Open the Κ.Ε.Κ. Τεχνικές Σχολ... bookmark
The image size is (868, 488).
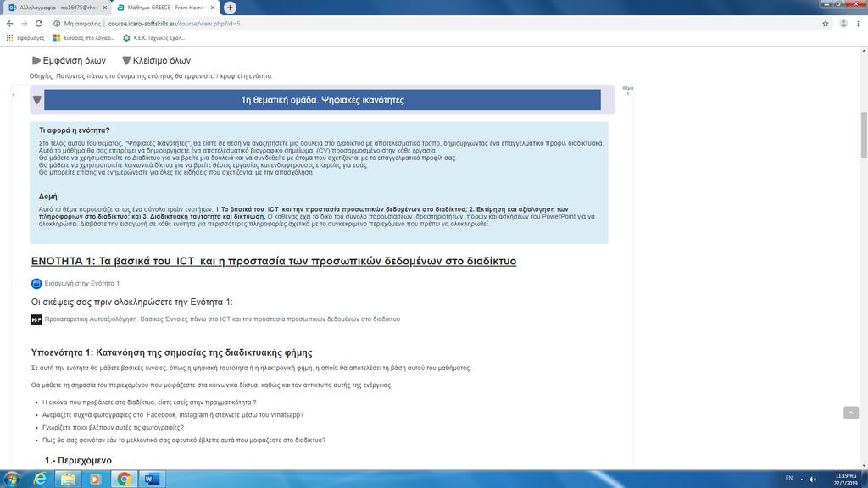[x=153, y=37]
